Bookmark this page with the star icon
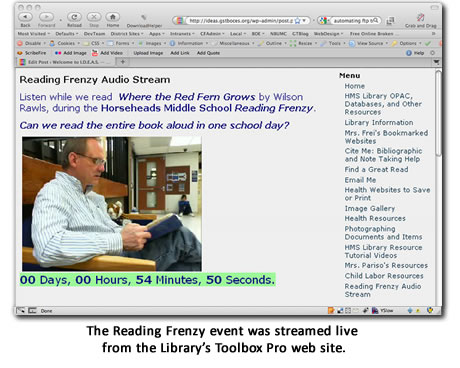Viewport: 460px width, 368px height. 297,21
